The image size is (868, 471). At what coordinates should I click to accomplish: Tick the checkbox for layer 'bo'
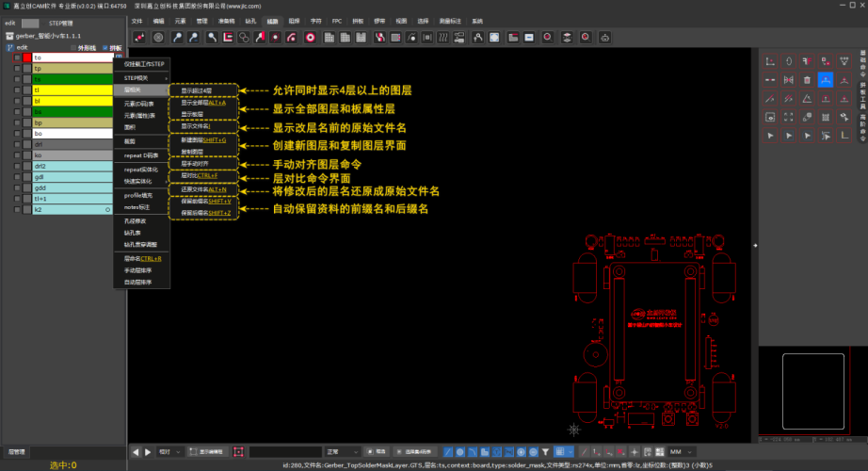coord(17,134)
